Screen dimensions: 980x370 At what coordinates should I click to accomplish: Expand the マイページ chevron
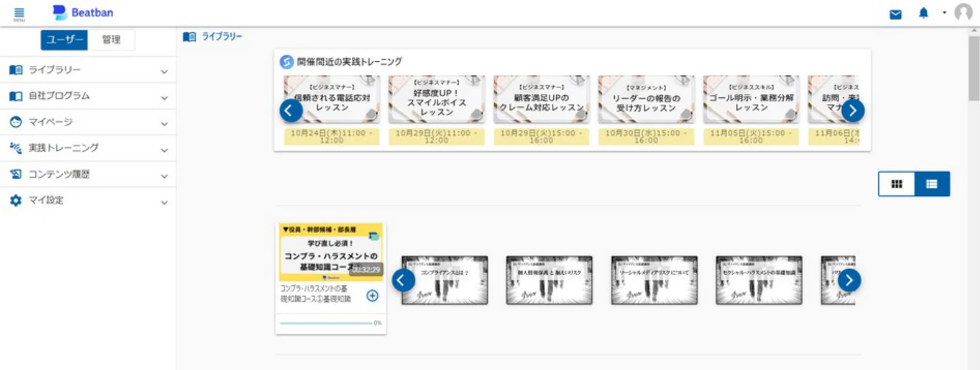click(x=164, y=124)
